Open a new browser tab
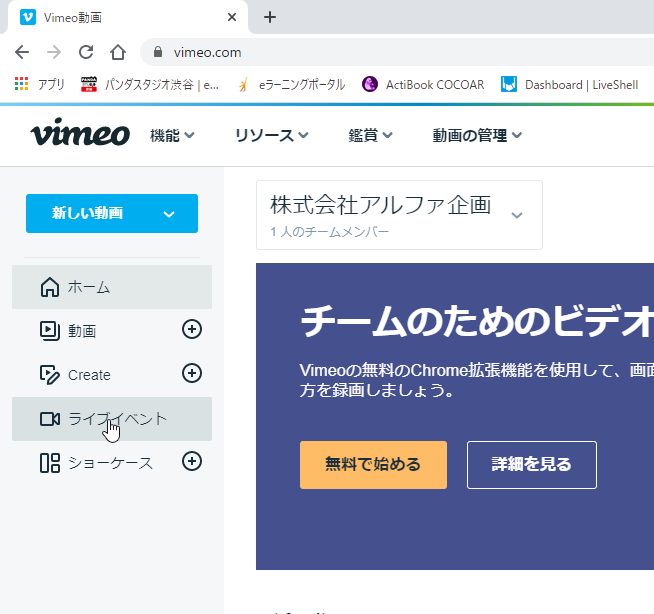This screenshot has width=654, height=614. pos(270,17)
